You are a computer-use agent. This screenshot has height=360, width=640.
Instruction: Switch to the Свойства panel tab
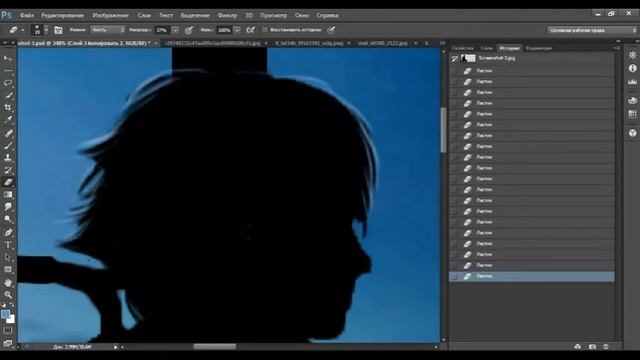[x=463, y=48]
